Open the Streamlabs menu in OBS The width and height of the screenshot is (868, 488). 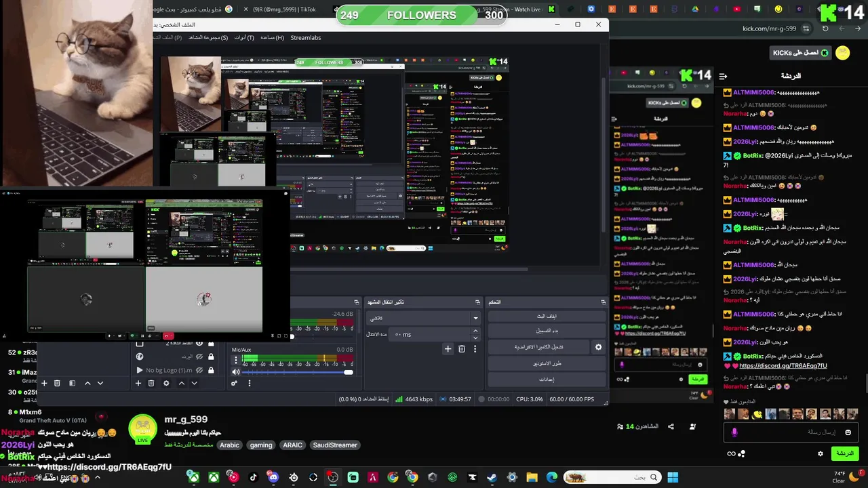point(306,38)
